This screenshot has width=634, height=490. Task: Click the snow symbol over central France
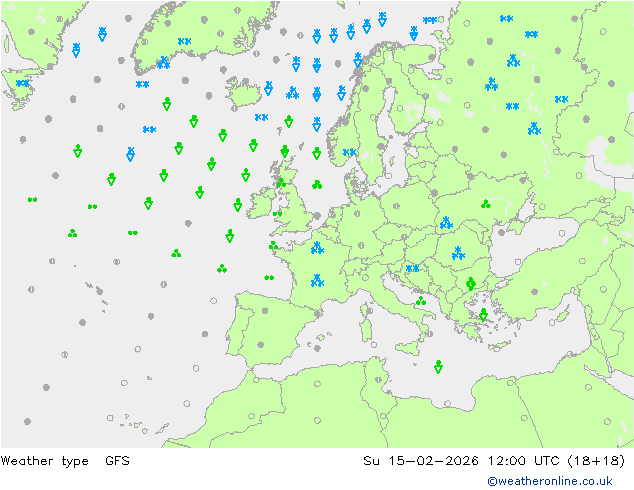click(x=317, y=280)
